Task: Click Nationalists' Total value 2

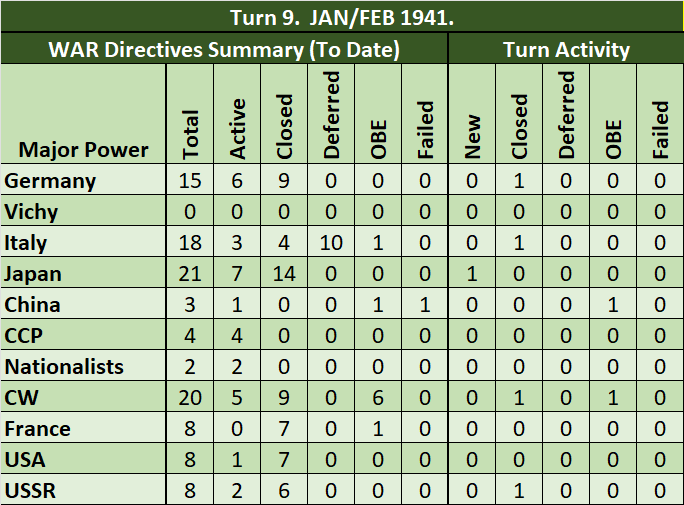Action: click(190, 366)
